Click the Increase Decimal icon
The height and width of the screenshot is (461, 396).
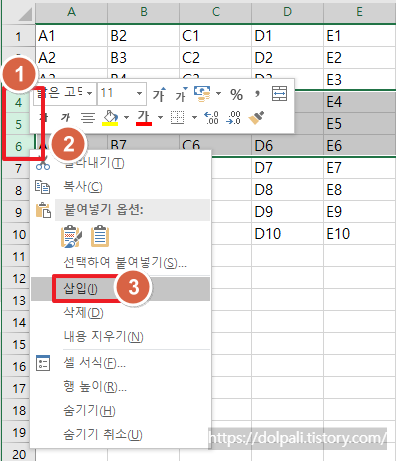point(211,117)
